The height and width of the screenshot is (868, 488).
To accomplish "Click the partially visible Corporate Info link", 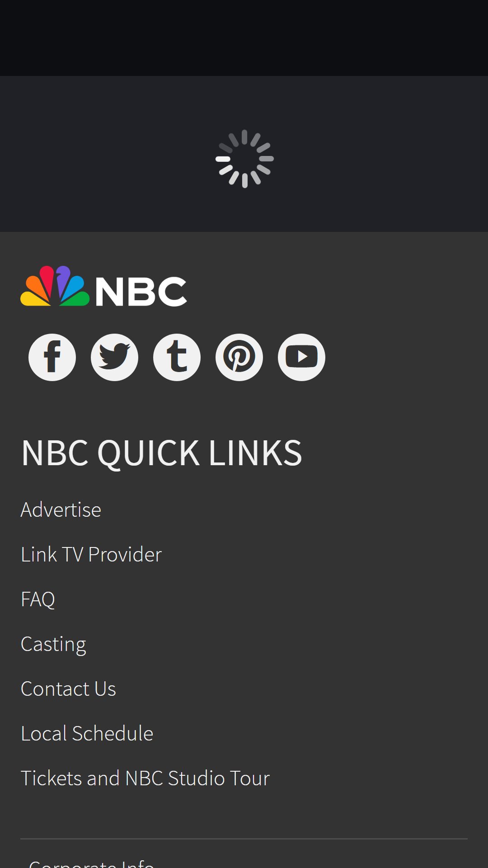I will pyautogui.click(x=91, y=863).
